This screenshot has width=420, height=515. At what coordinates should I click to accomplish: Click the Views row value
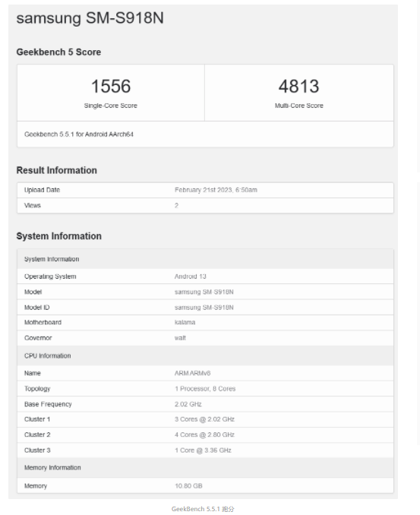[176, 205]
